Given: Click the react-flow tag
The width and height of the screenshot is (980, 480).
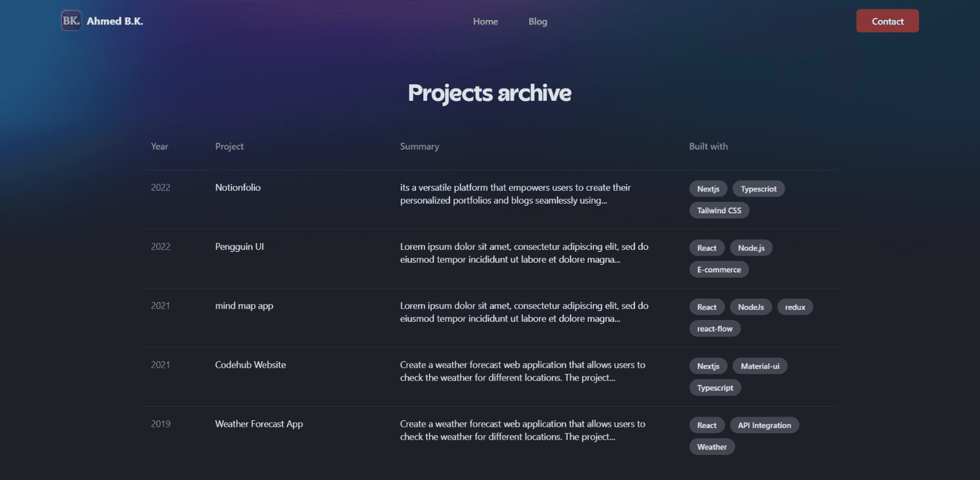Looking at the screenshot, I should coord(715,328).
